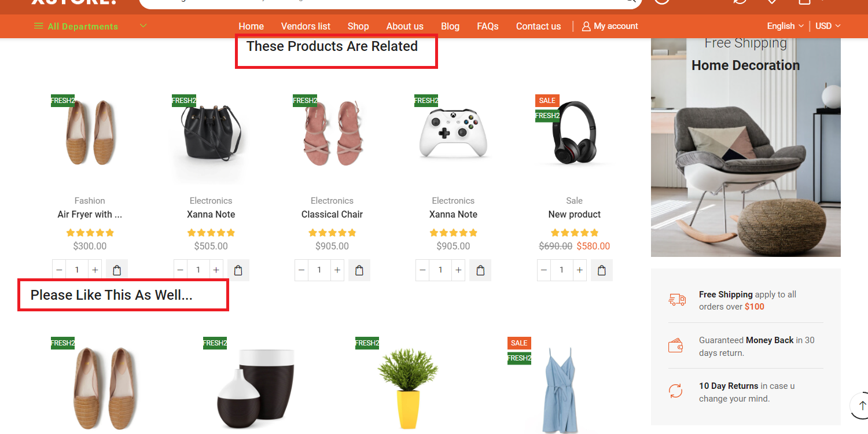Open the Vendors list menu item
Screen dimensions: 868x434
point(306,26)
